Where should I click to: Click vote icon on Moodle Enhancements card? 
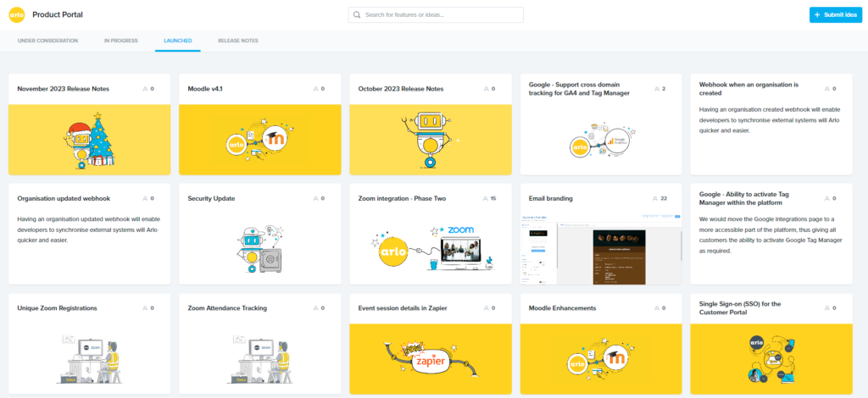pos(657,308)
